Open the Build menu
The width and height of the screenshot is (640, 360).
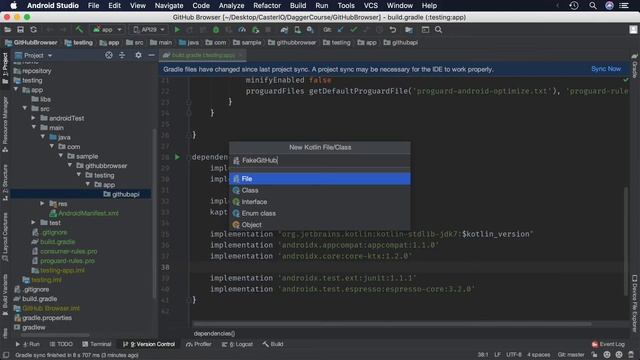coord(298,6)
